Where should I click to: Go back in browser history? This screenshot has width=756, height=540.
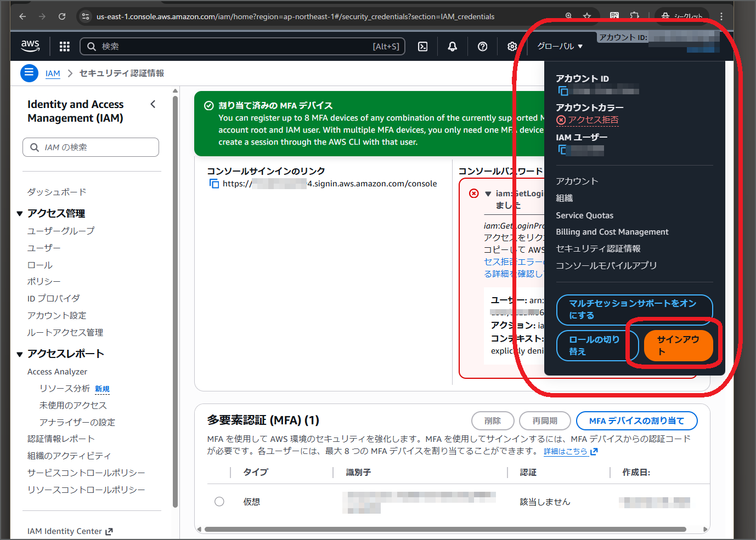click(x=22, y=16)
